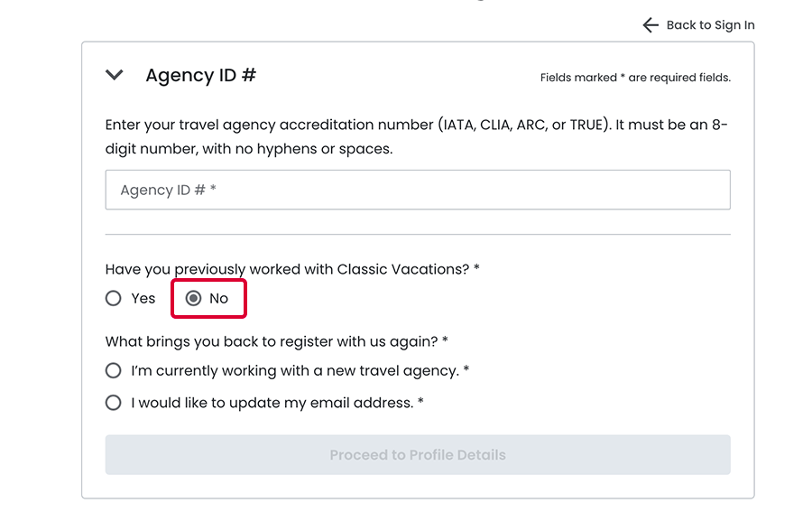Go to the Back to Sign In link
812x512 pixels.
(x=710, y=25)
